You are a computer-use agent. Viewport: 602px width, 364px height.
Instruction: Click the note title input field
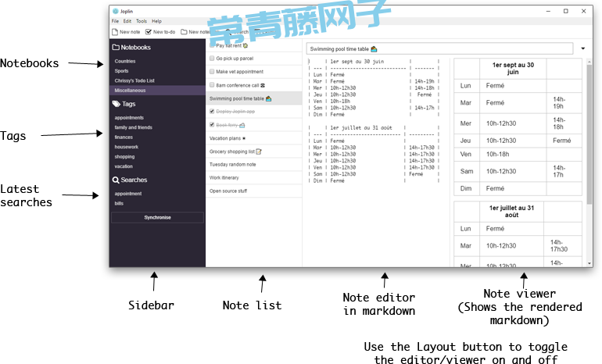coord(438,48)
